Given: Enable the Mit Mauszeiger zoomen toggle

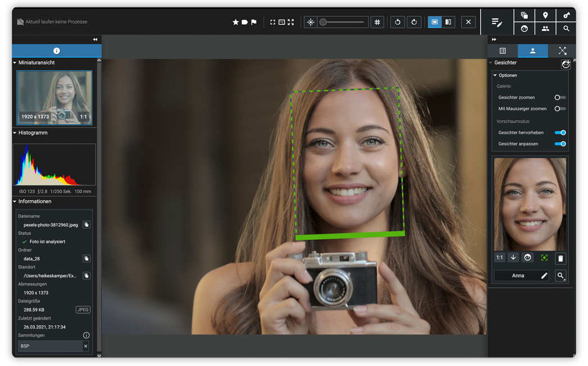Looking at the screenshot, I should [x=560, y=109].
